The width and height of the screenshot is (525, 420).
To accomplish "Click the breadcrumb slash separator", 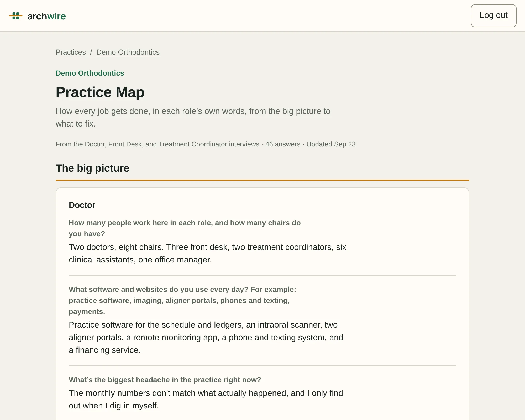I will click(91, 52).
